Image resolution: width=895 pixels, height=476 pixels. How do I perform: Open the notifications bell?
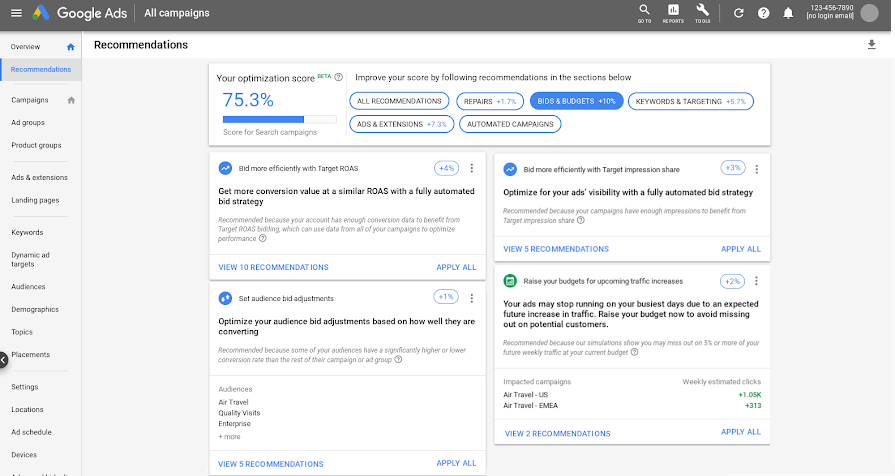tap(788, 13)
